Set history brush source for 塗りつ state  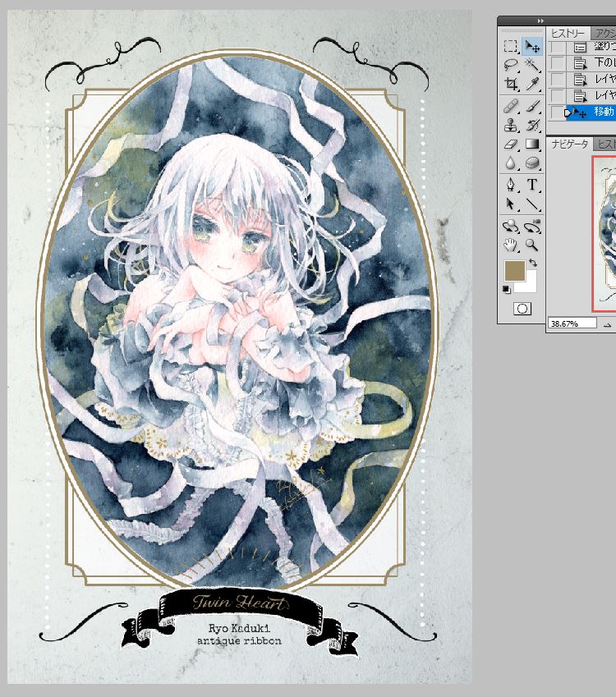(557, 47)
